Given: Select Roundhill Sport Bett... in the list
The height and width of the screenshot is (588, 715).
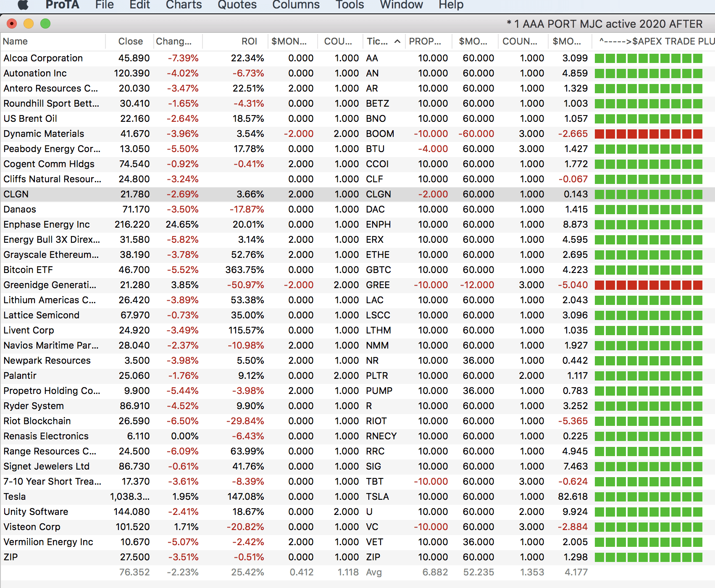Looking at the screenshot, I should [x=357, y=104].
